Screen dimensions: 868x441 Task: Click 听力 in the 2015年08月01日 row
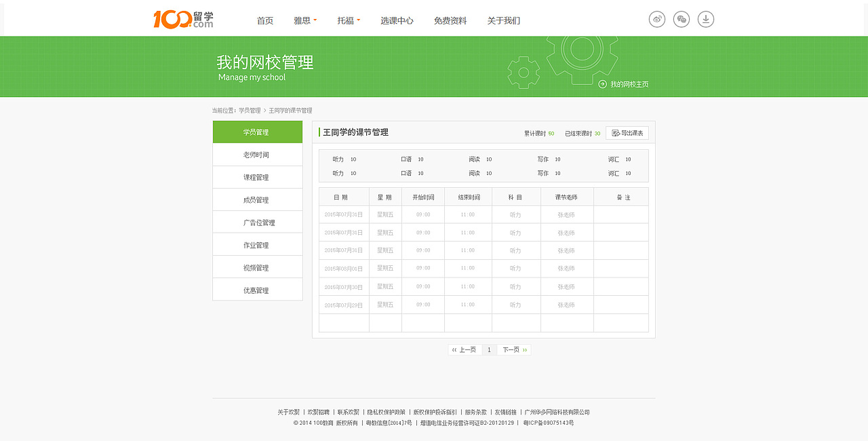pos(515,269)
